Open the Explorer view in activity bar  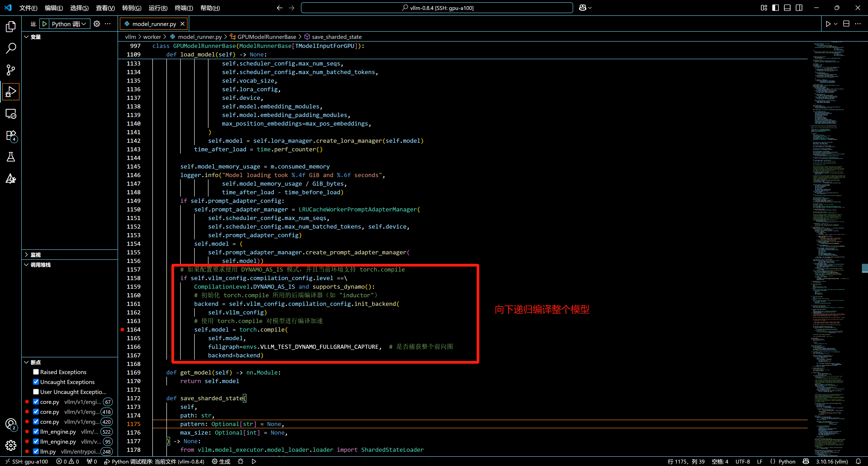coord(11,27)
